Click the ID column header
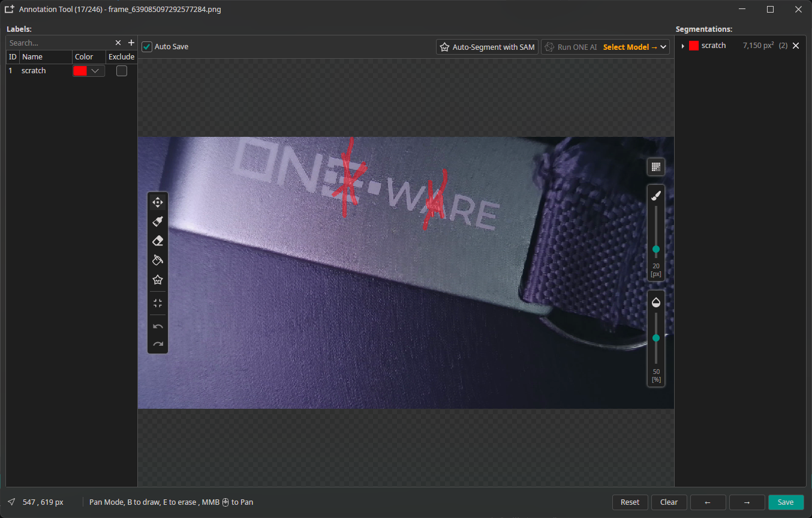 click(x=13, y=57)
